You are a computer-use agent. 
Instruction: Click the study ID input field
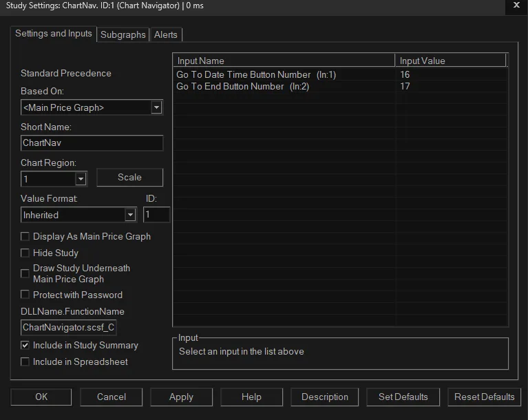(x=156, y=215)
